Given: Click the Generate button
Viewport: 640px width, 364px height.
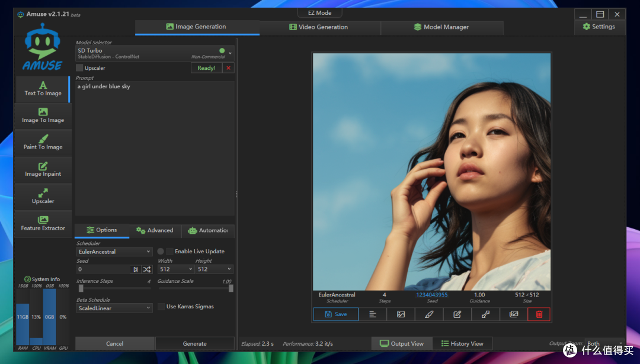Looking at the screenshot, I should click(x=195, y=344).
